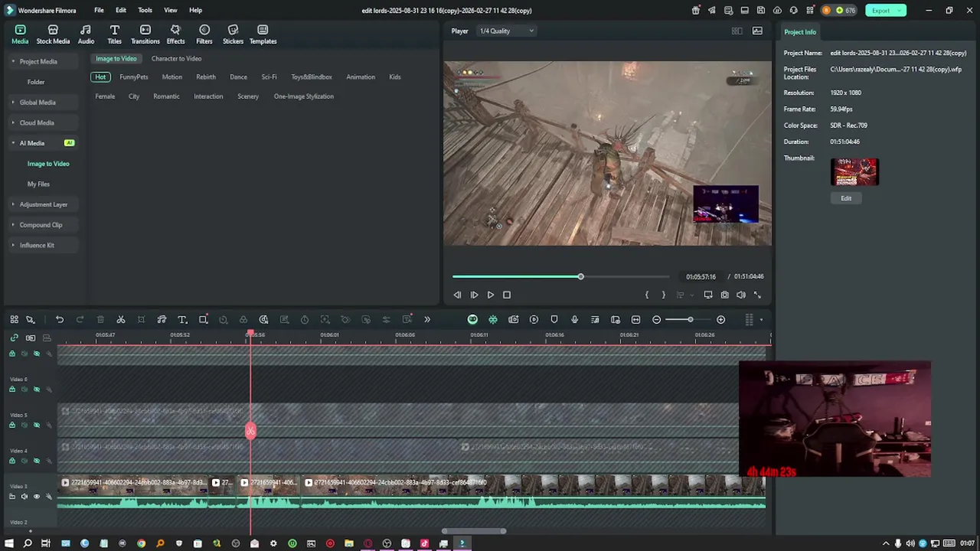This screenshot has width=980, height=551.
Task: Toggle Video 5 track visibility eye
Action: (x=36, y=425)
